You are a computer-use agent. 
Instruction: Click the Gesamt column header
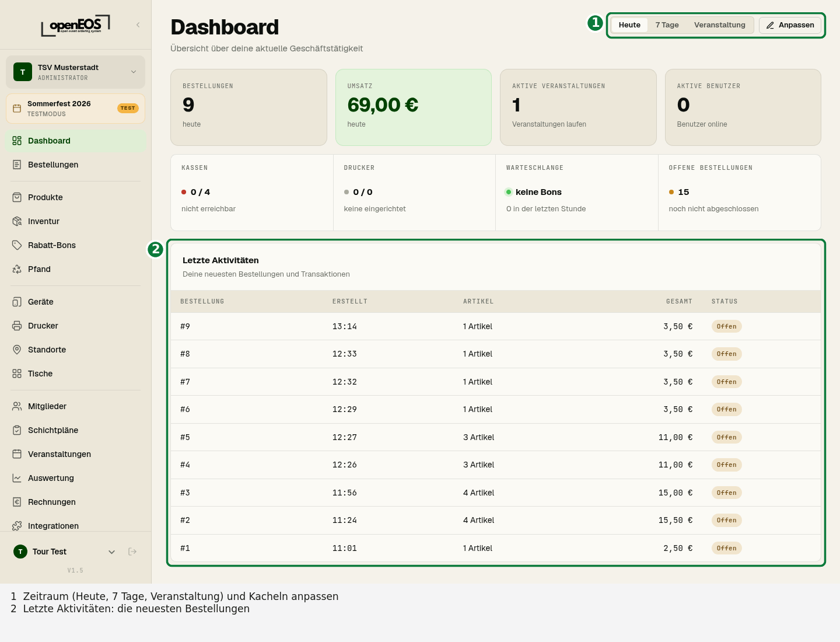tap(679, 302)
